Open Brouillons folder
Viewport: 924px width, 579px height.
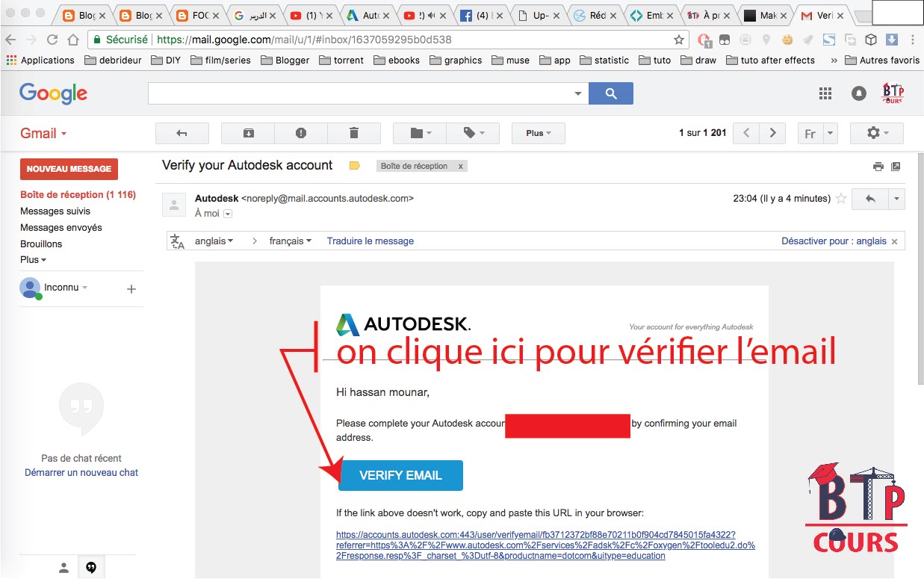click(41, 244)
